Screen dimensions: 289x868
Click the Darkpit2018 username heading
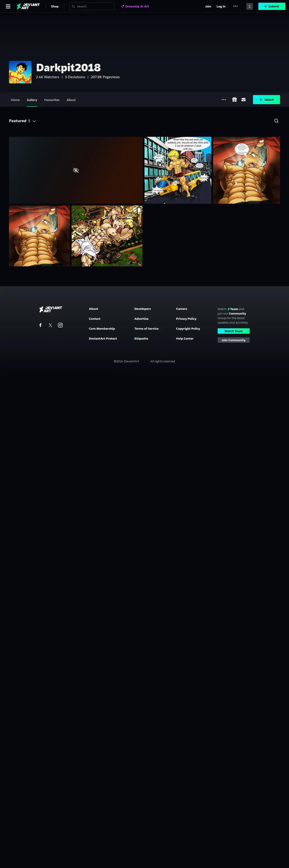coord(68,67)
